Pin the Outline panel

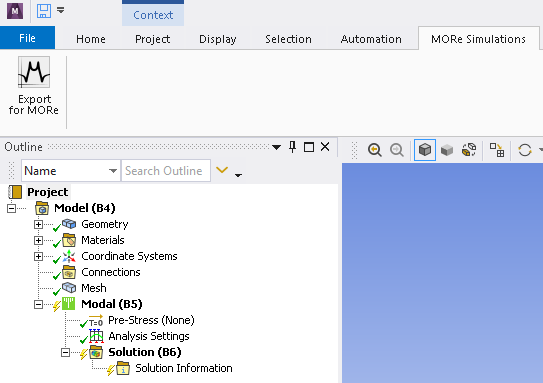(293, 147)
